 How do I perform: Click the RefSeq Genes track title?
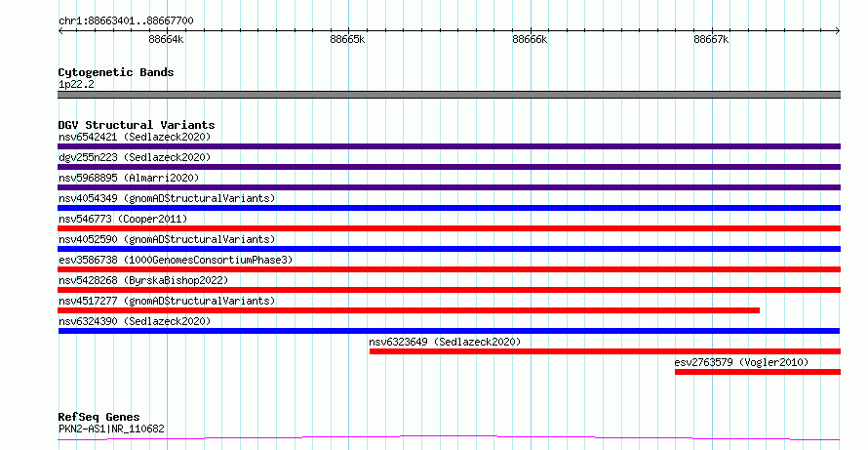(x=99, y=417)
